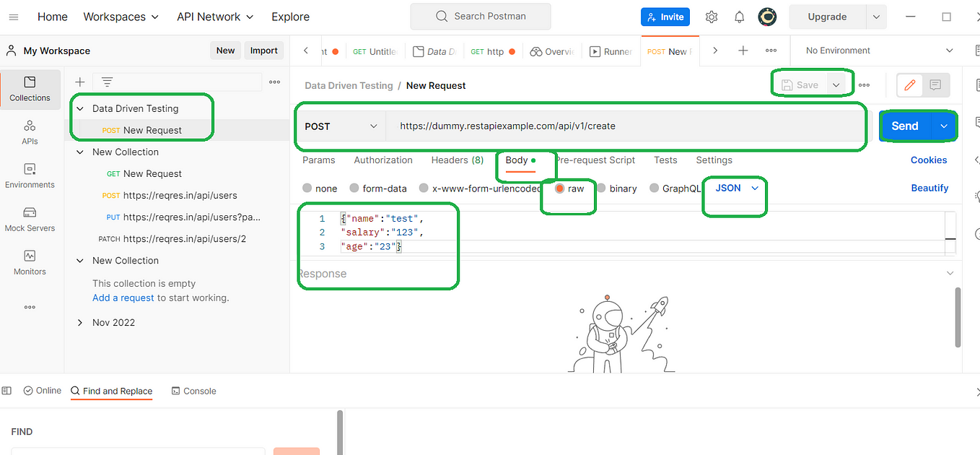Click the Send button
Screen dimensions: 980x455
(905, 126)
